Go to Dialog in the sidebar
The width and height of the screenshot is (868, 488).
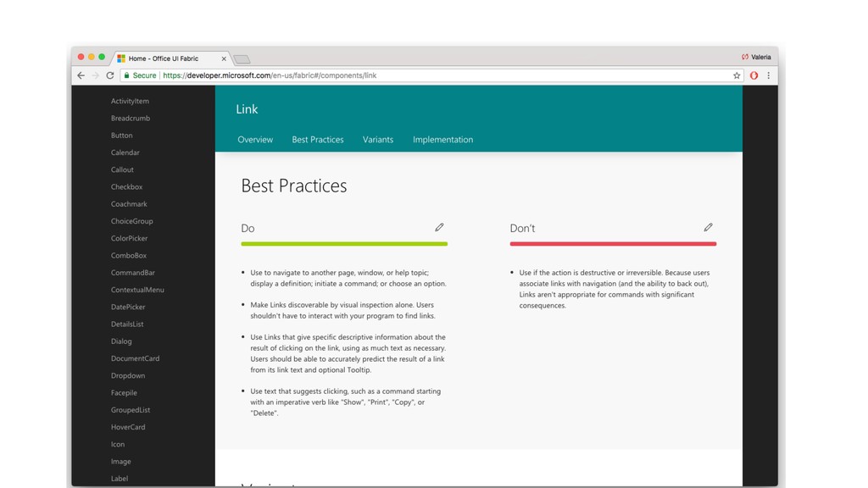(121, 341)
